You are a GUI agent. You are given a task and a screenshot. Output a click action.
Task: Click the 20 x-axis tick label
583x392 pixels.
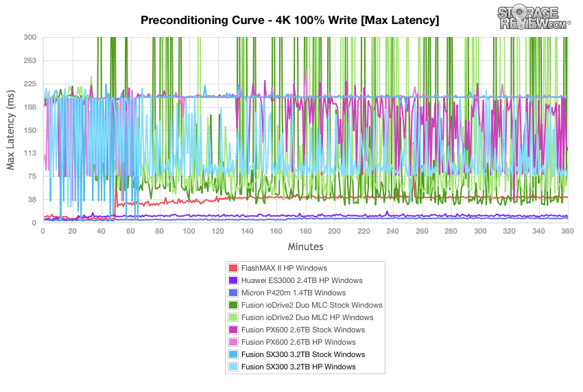[72, 231]
